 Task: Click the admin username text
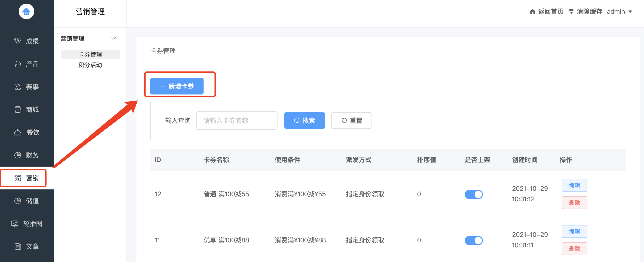(616, 11)
